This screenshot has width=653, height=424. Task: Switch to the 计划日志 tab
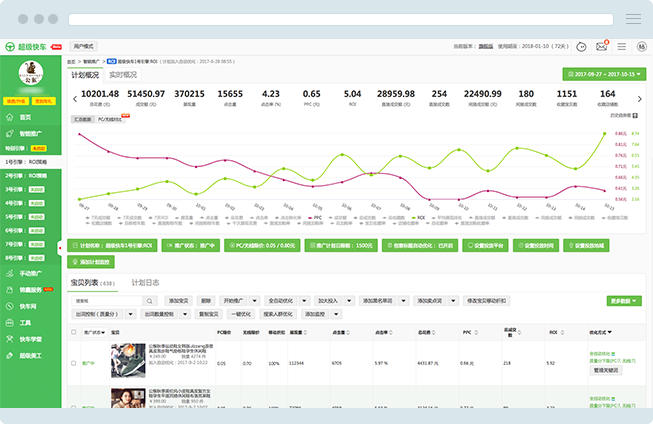pyautogui.click(x=147, y=283)
